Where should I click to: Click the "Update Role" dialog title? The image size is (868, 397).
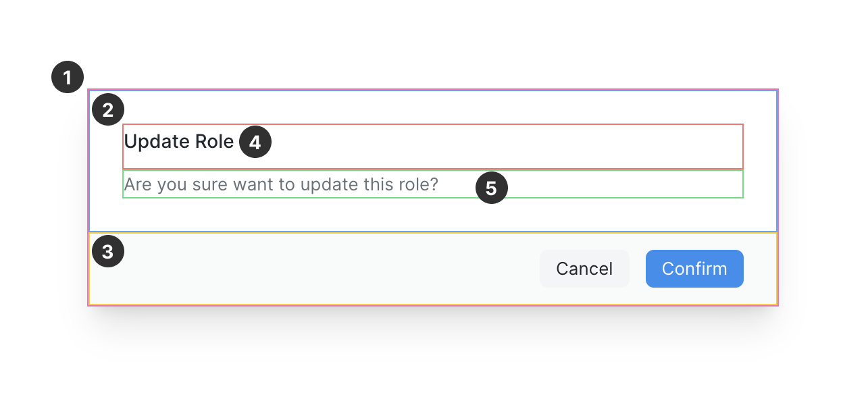pos(179,142)
